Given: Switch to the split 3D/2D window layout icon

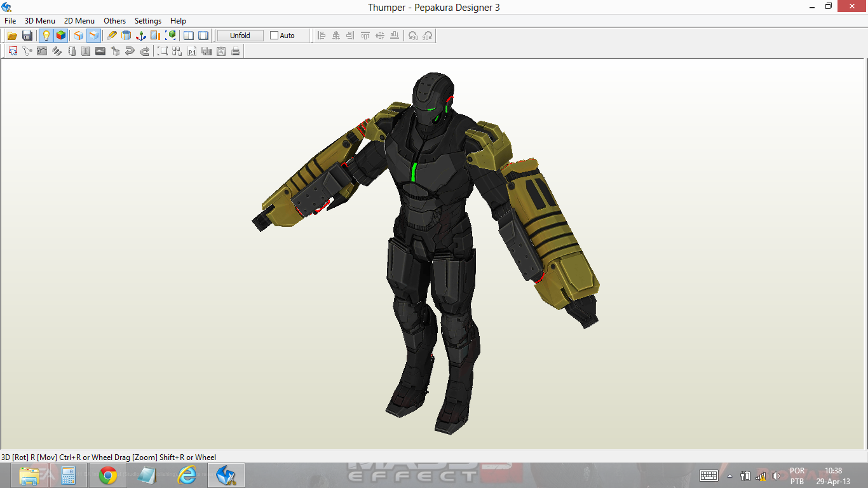Looking at the screenshot, I should [189, 36].
